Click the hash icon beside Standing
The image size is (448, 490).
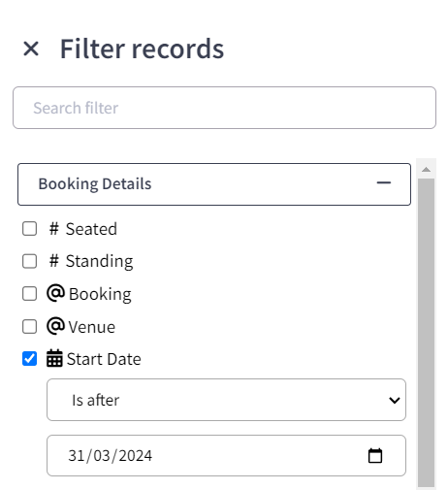[54, 261]
